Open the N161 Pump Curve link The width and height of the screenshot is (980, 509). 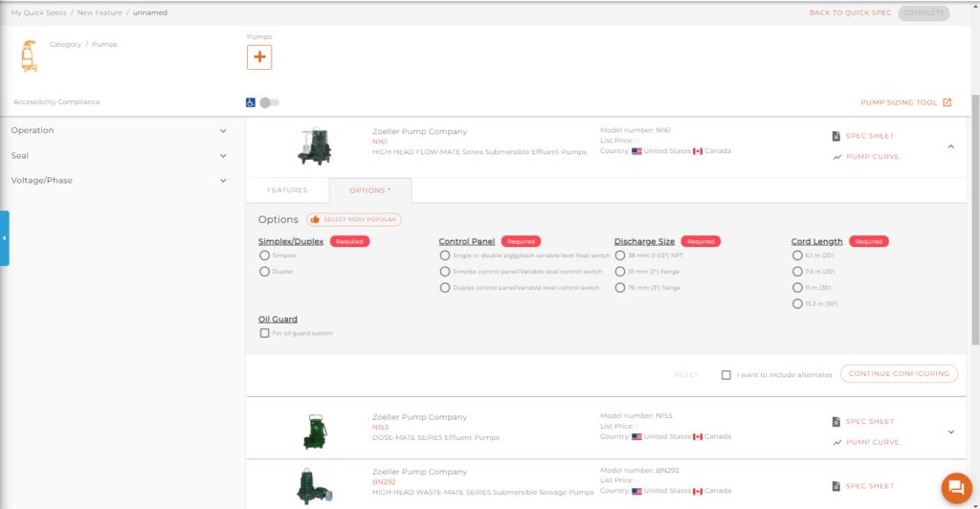(873, 157)
